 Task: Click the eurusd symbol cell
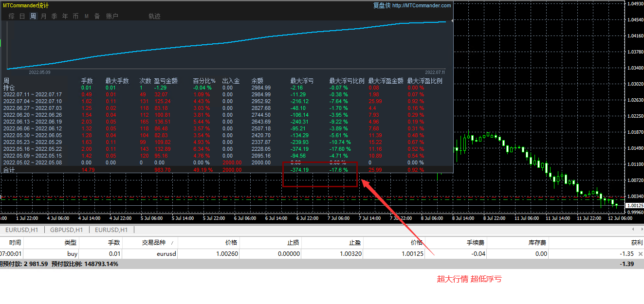[x=166, y=254]
